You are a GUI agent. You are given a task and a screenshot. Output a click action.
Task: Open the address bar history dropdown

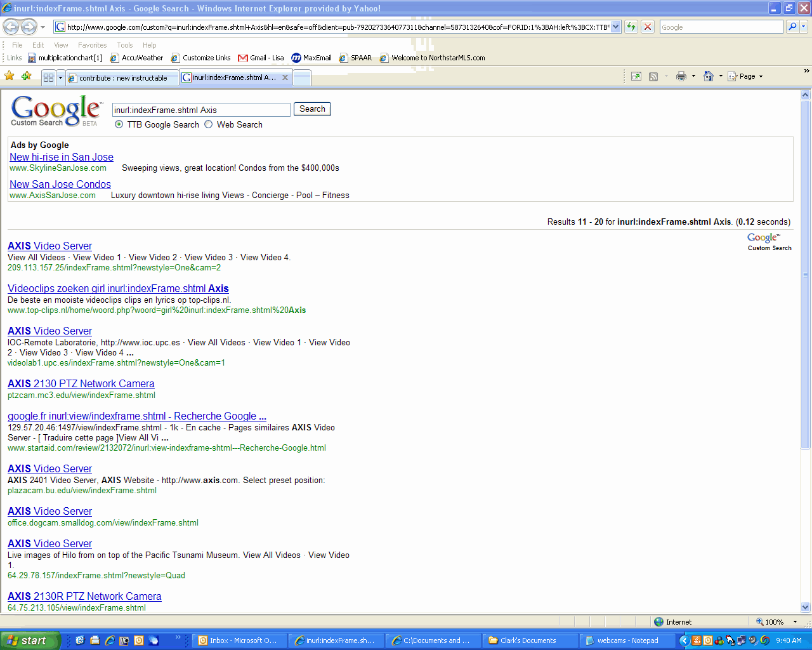(615, 27)
